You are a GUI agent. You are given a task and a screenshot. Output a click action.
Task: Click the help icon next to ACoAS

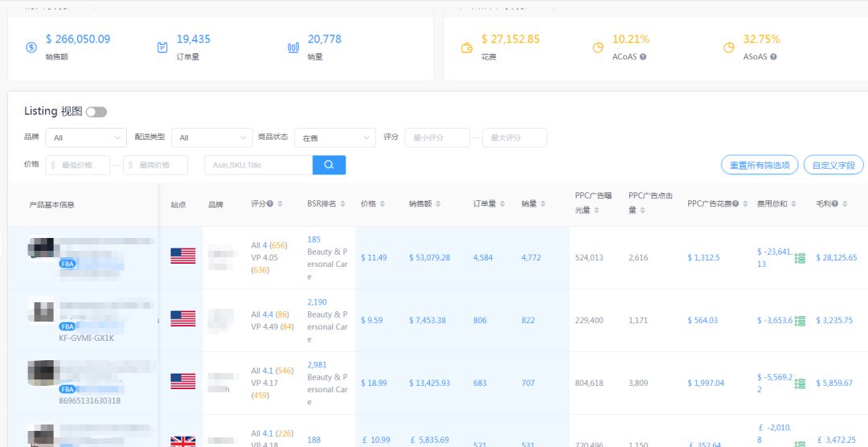643,57
